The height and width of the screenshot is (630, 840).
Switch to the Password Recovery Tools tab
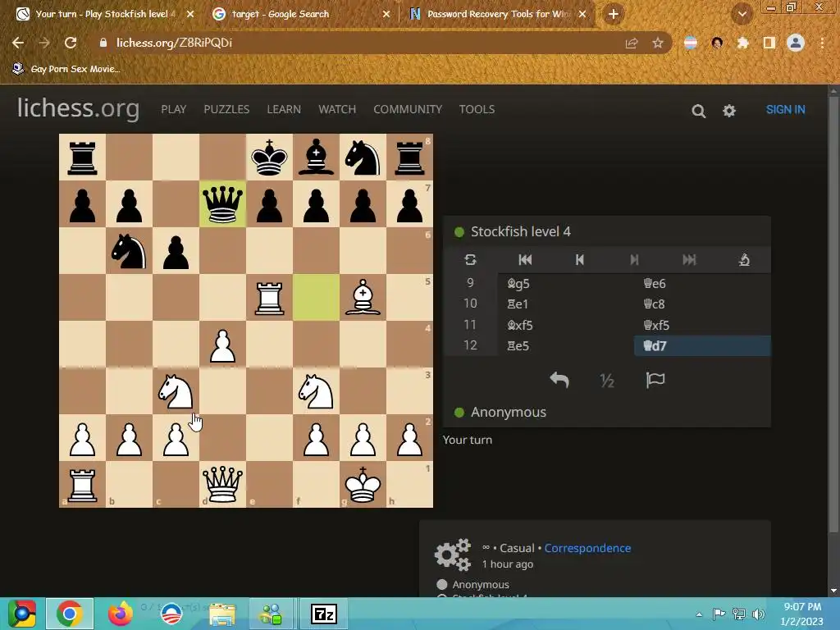point(499,14)
